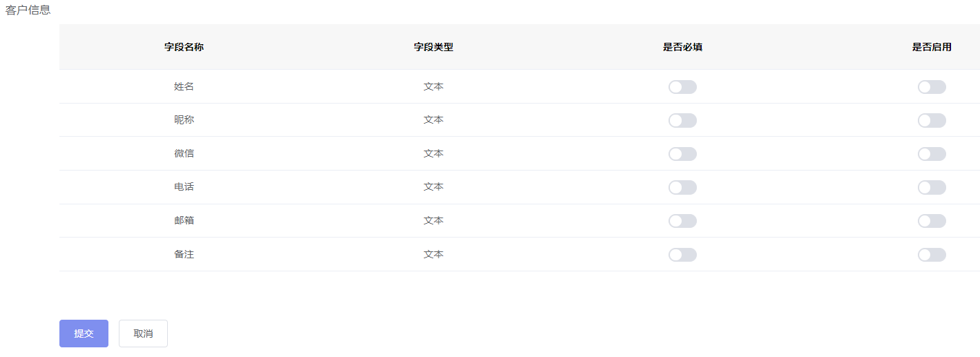Screen dimensions: 980x357
Task: Click the 提交 submit button
Action: (x=84, y=334)
